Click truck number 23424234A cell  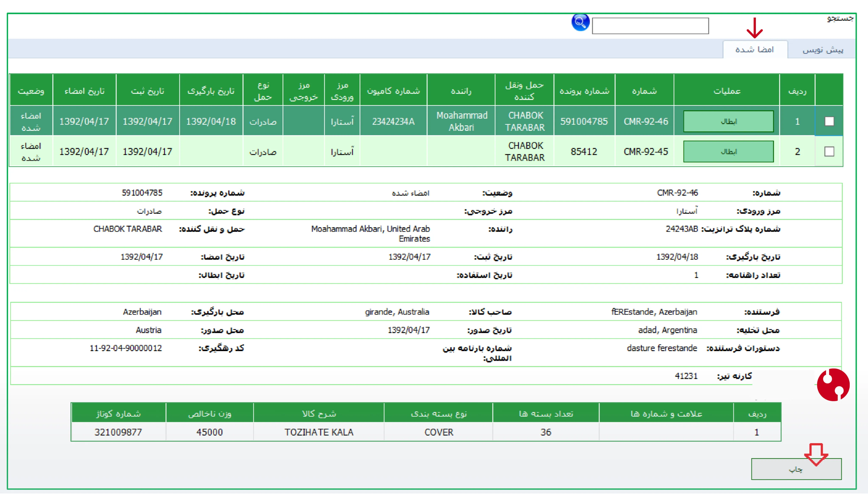click(393, 121)
